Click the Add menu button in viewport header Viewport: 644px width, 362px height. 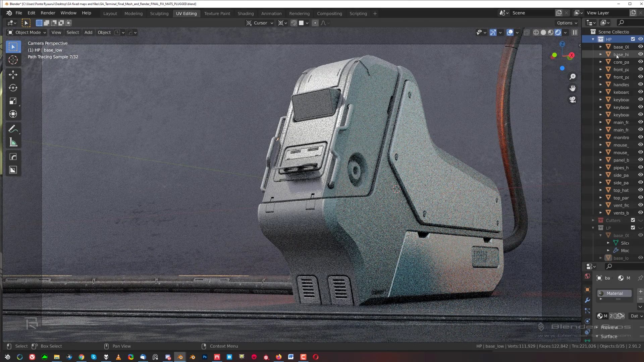(88, 33)
